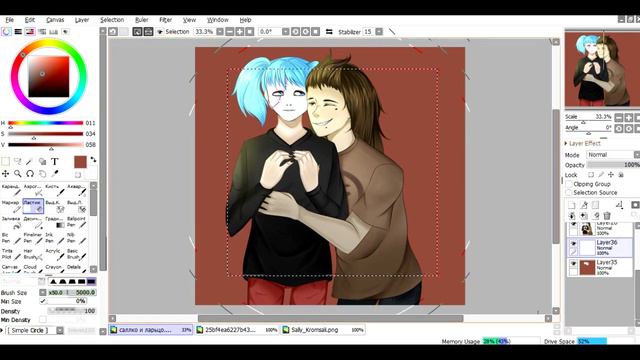Select the Lasso tool
This screenshot has width=640, height=360.
click(x=18, y=162)
